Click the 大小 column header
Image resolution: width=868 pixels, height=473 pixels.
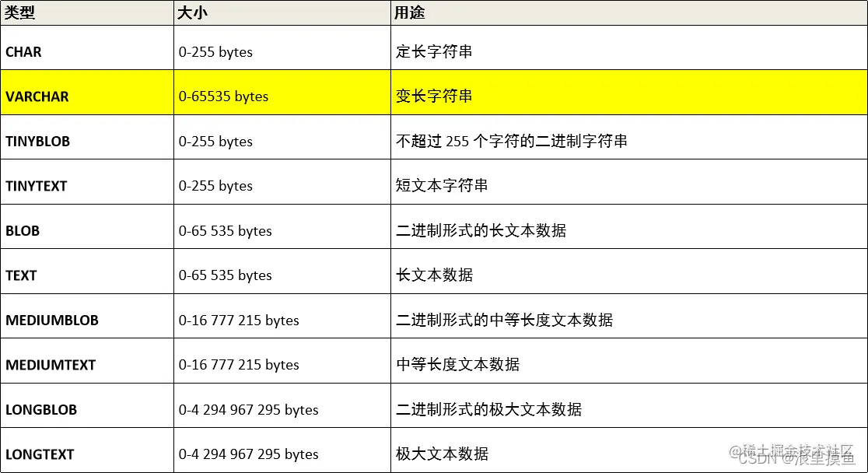pyautogui.click(x=282, y=12)
